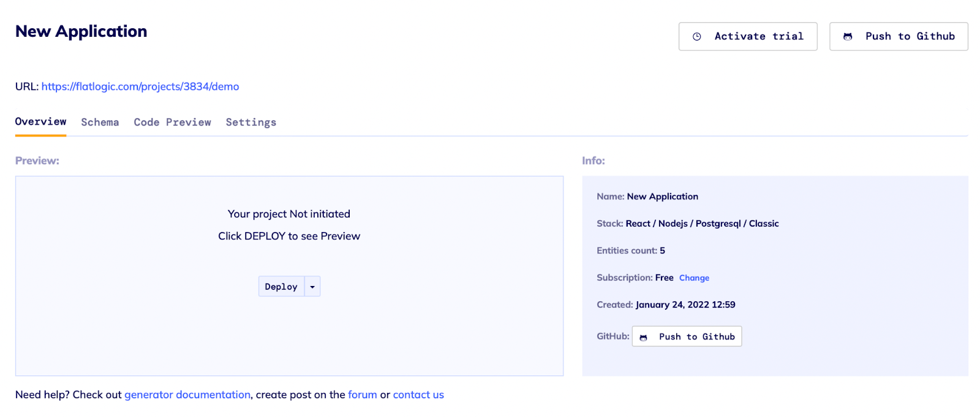Expand the Deploy dropdown arrow
The height and width of the screenshot is (417, 980).
(x=312, y=287)
